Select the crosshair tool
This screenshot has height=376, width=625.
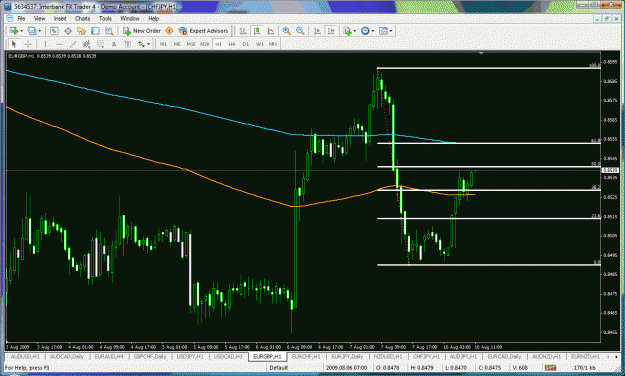[x=28, y=44]
